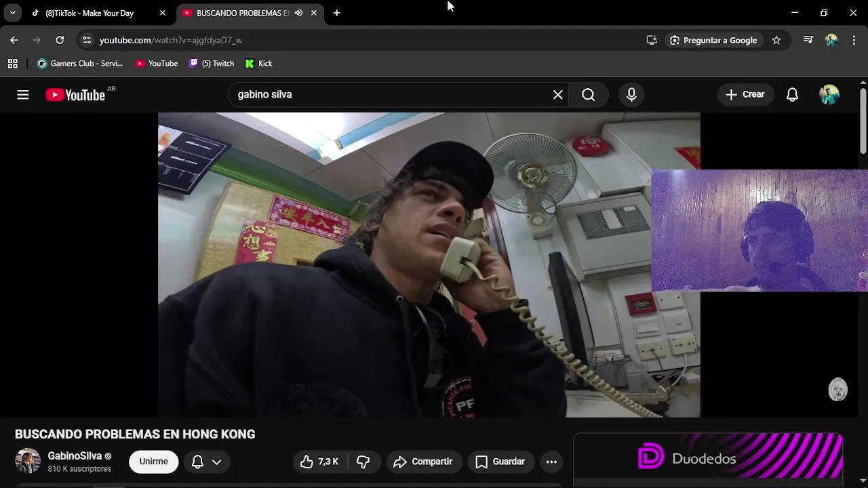
Task: Open the YouTube bookmark
Action: pyautogui.click(x=157, y=64)
